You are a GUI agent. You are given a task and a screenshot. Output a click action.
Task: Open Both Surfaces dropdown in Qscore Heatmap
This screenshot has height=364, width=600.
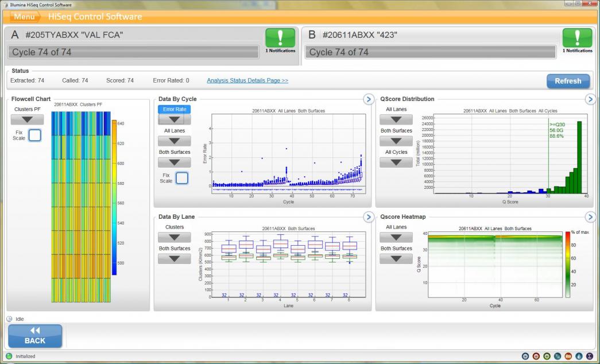click(x=396, y=259)
